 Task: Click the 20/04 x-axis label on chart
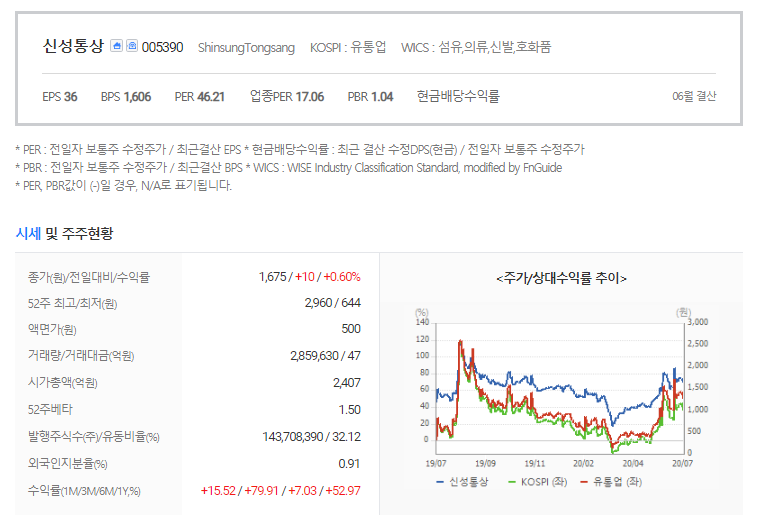tap(633, 464)
